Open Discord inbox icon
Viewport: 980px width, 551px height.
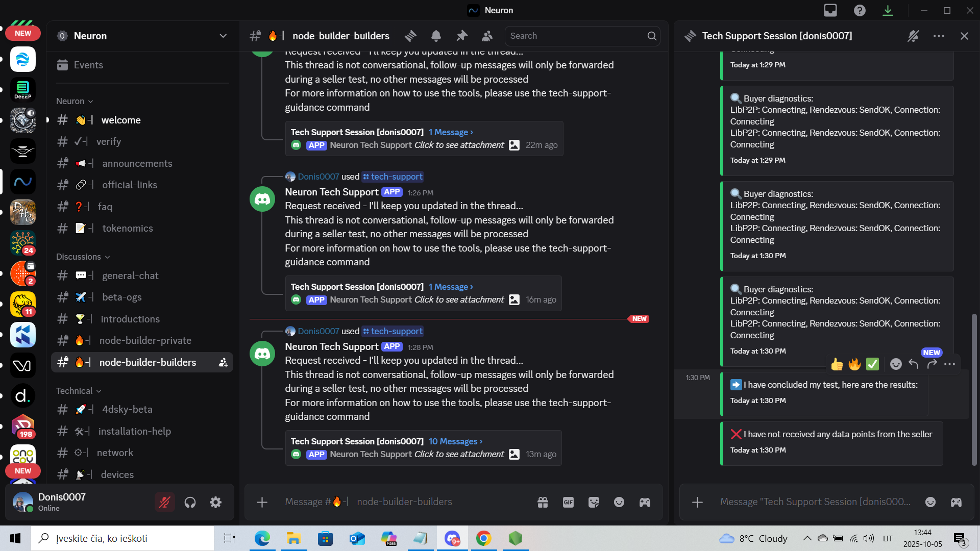pos(830,10)
